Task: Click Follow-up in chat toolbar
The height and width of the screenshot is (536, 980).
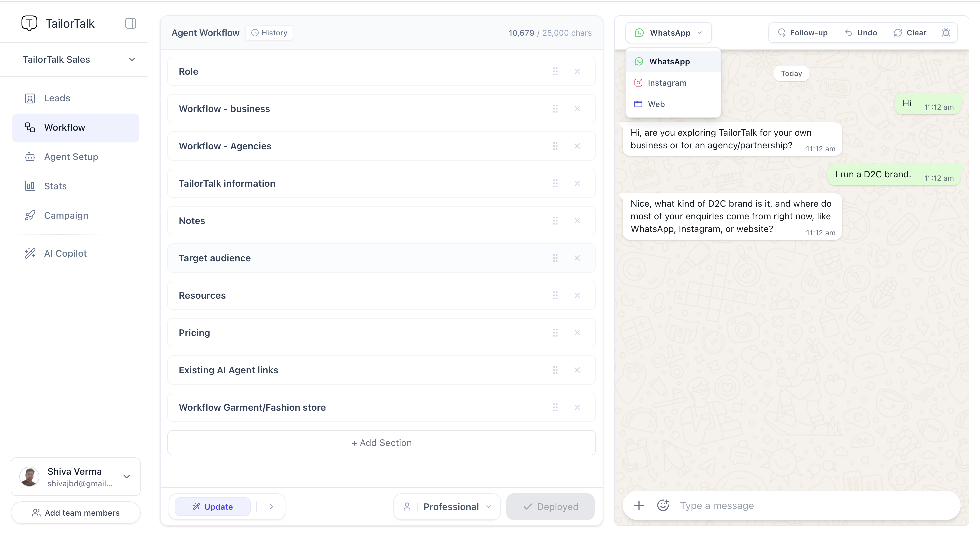Action: pyautogui.click(x=802, y=33)
